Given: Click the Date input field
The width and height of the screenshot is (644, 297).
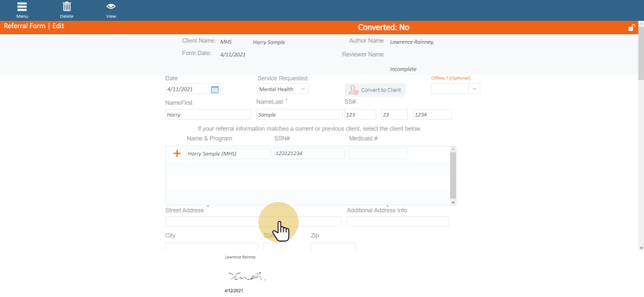Looking at the screenshot, I should point(187,89).
